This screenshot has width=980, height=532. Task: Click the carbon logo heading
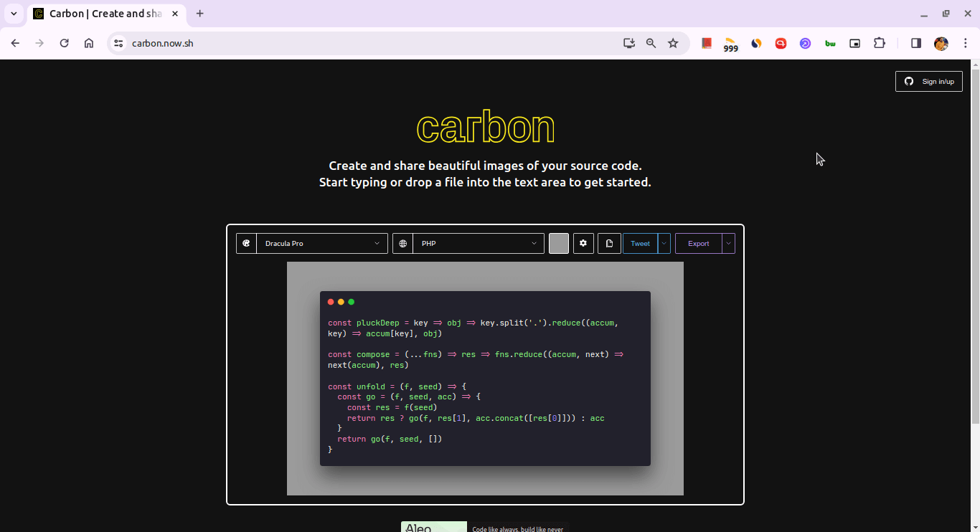[x=486, y=128]
